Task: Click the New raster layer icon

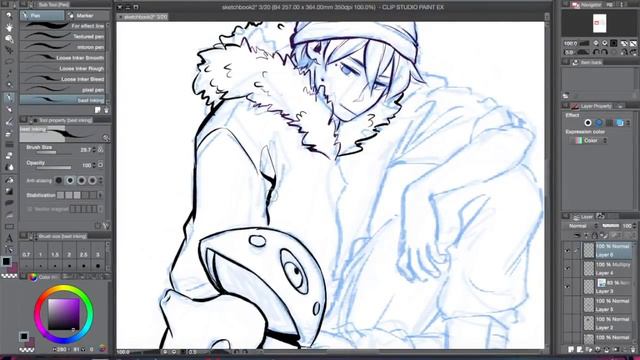Action: (x=571, y=349)
